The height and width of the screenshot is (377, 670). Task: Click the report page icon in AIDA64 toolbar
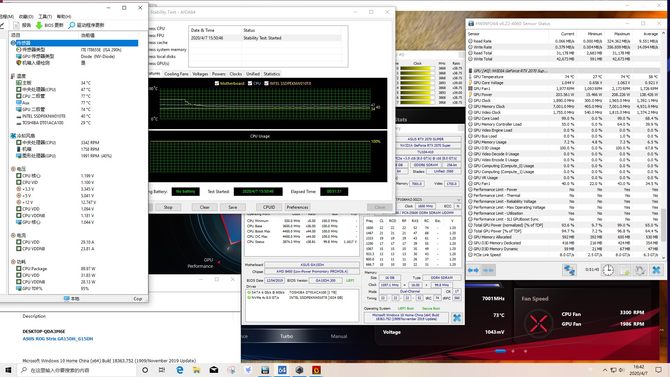tap(16, 25)
